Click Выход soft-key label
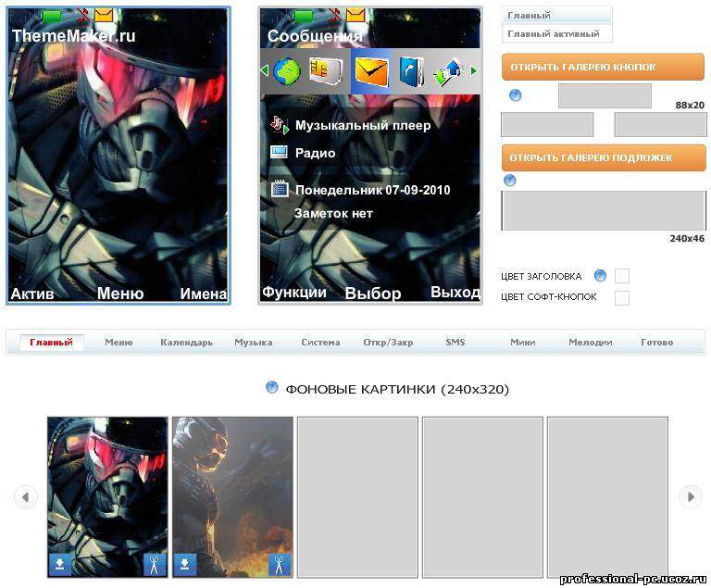Screen dimensions: 711x588 pos(455,293)
